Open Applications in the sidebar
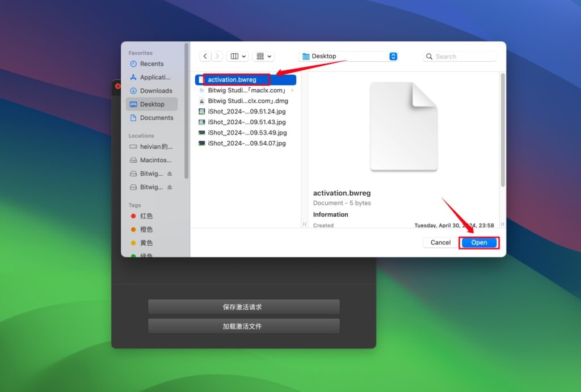This screenshot has height=392, width=581. 155,77
